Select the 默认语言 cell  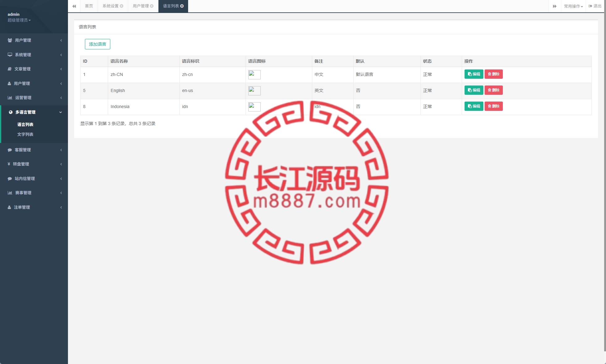click(387, 75)
